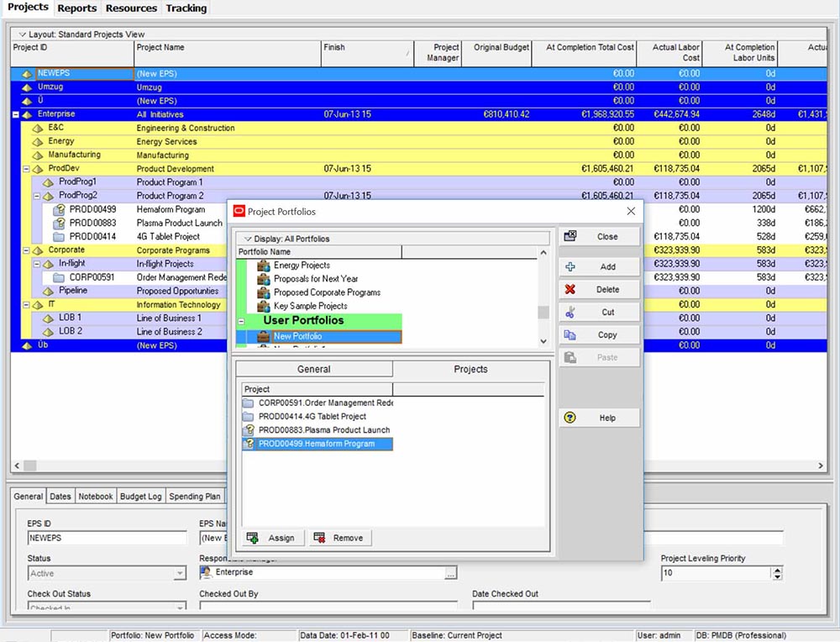Viewport: 840px width, 642px height.
Task: Open the Resources top tab
Action: pyautogui.click(x=131, y=8)
